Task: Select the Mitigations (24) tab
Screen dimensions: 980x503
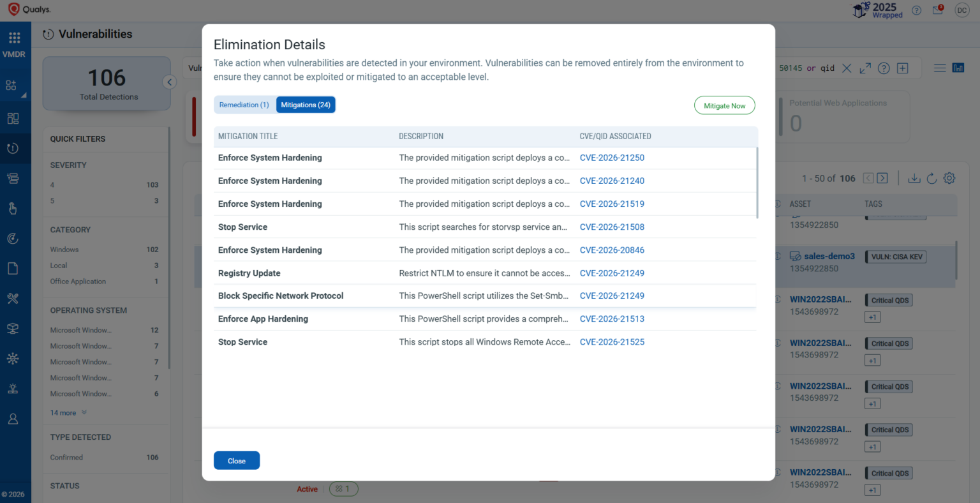Action: pos(306,105)
